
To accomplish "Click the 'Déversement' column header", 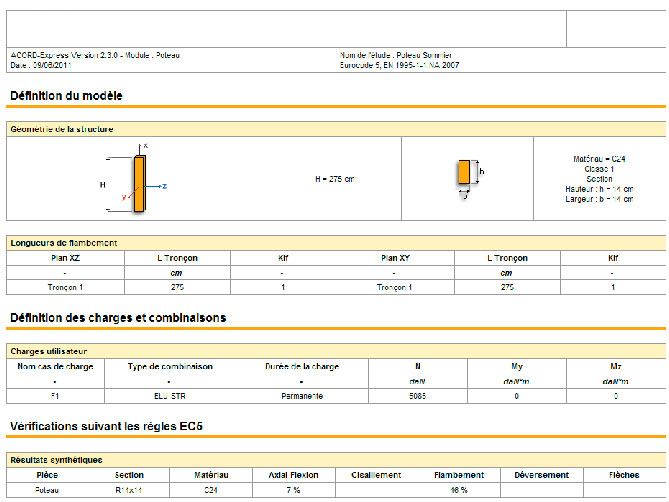I will 541,475.
